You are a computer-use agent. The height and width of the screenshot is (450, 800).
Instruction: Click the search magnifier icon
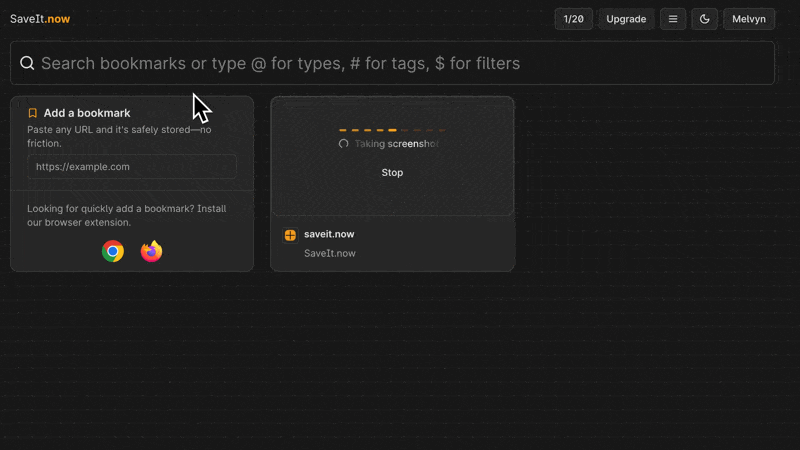tap(27, 63)
